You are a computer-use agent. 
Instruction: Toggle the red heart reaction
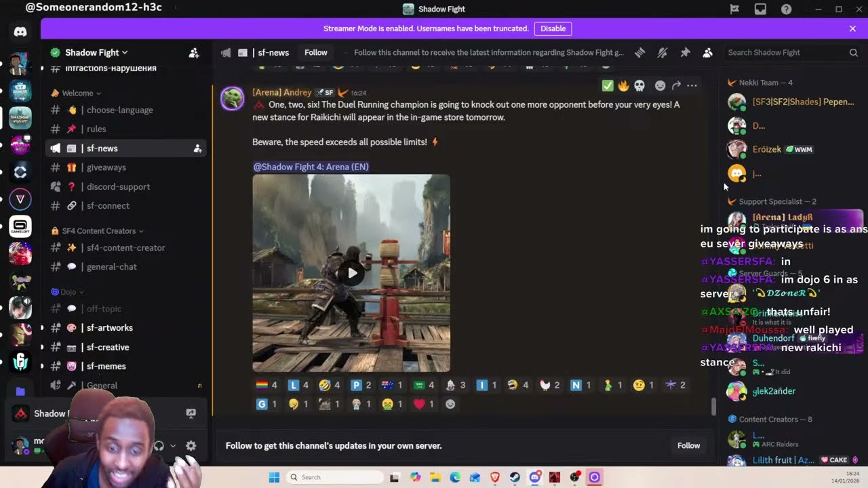[x=424, y=404]
